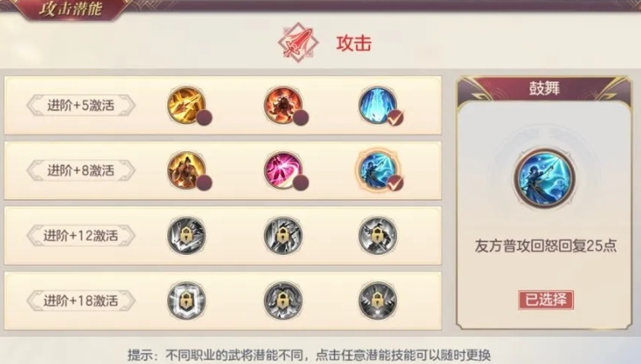
Task: Uncheck the checkmark on blue lightning skill
Action: pyautogui.click(x=395, y=118)
